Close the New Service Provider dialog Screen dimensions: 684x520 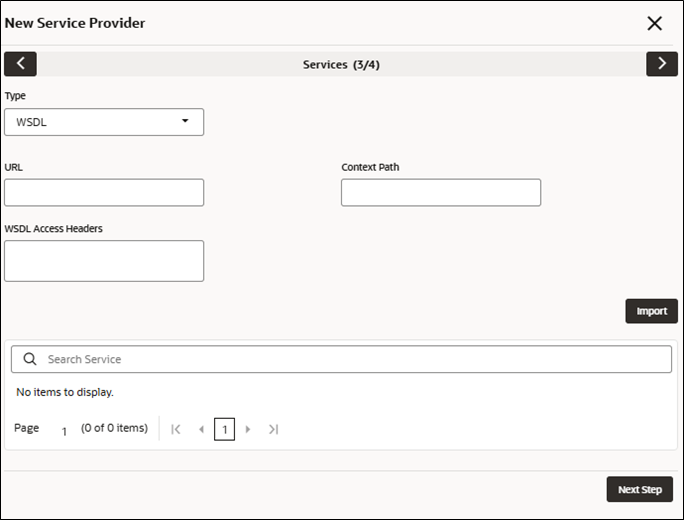[x=654, y=24]
